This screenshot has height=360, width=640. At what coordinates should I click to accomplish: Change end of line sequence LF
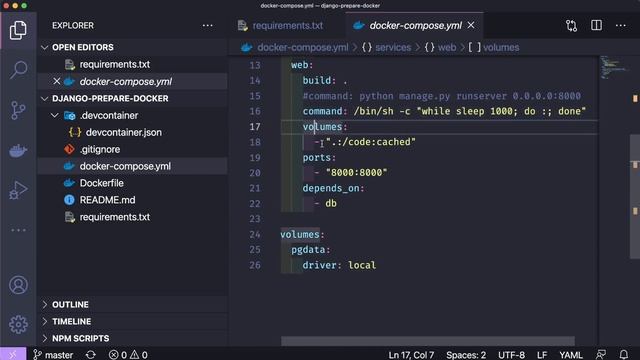point(542,355)
